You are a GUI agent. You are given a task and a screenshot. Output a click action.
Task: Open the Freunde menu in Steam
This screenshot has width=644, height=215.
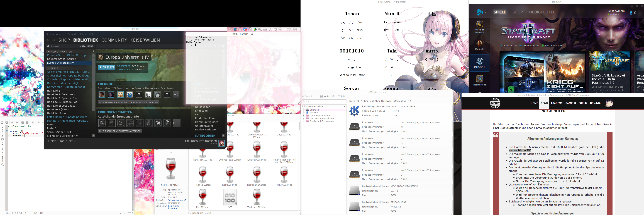pos(72,34)
